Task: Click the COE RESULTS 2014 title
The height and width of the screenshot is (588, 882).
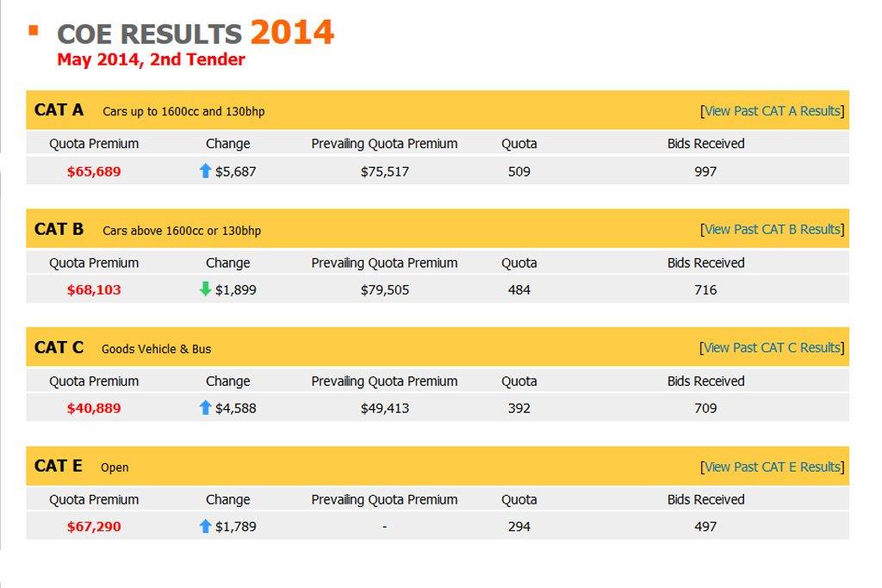Action: [195, 34]
